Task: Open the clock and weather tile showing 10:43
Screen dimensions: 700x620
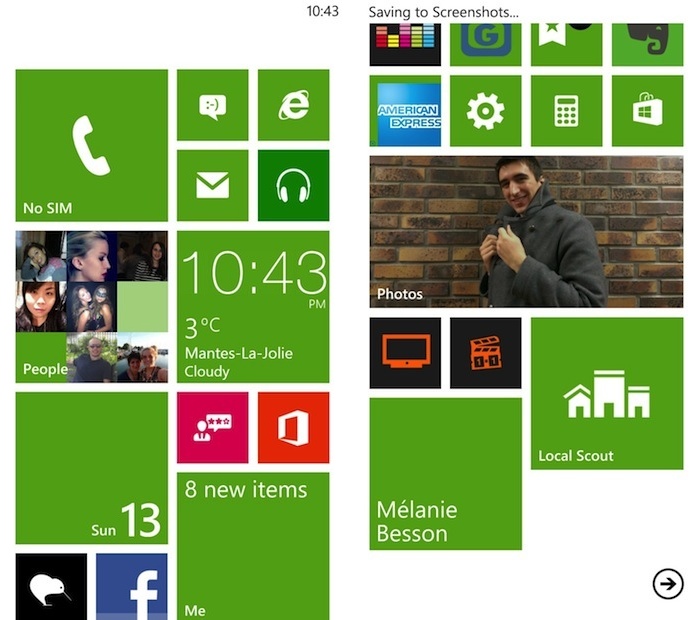Action: (x=253, y=307)
